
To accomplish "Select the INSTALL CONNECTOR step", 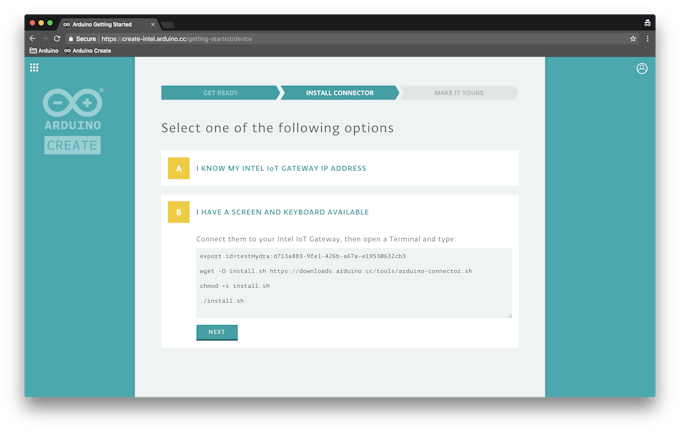I will pos(340,93).
